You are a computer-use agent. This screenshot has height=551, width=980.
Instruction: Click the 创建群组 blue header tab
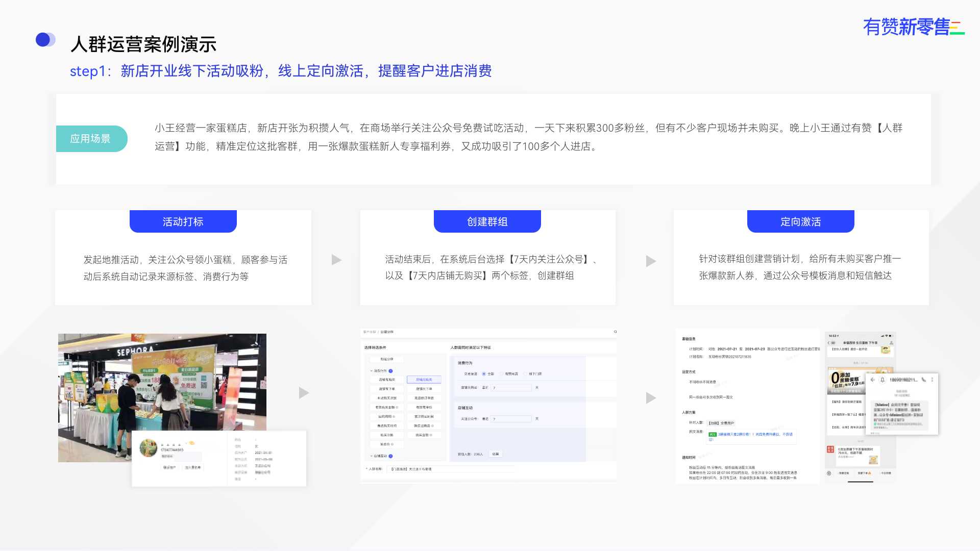coord(487,221)
